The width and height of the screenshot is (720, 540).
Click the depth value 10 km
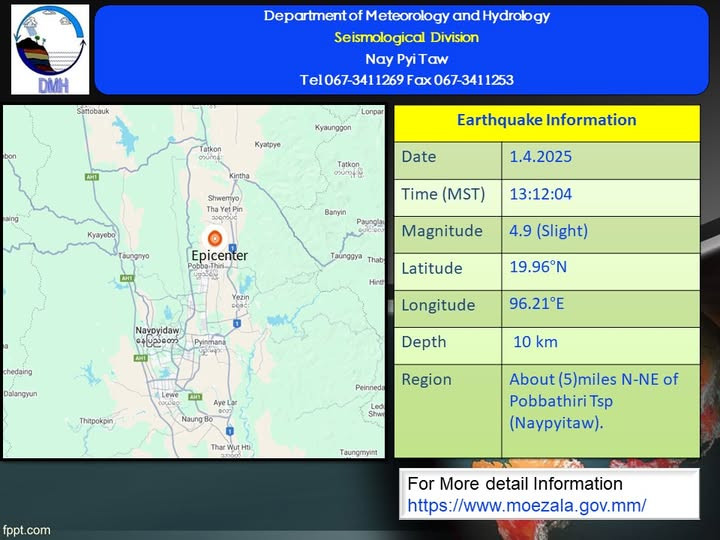click(x=530, y=342)
